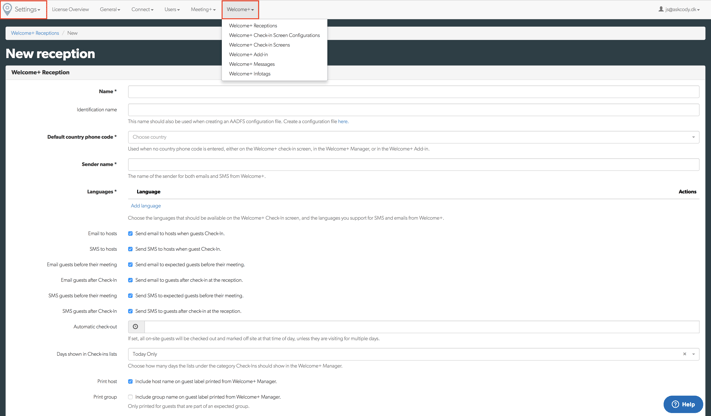The image size is (711, 416).
Task: Select Welcome+ Infotags entry
Action: tap(250, 73)
